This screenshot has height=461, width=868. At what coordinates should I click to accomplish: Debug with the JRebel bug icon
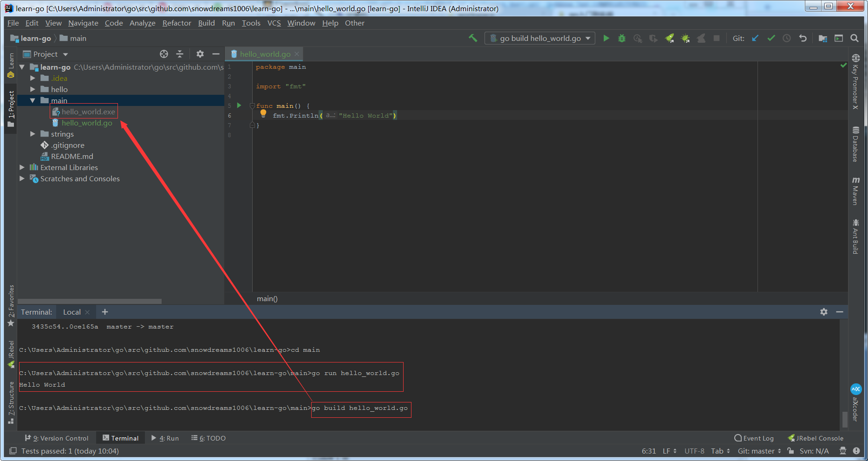[686, 38]
